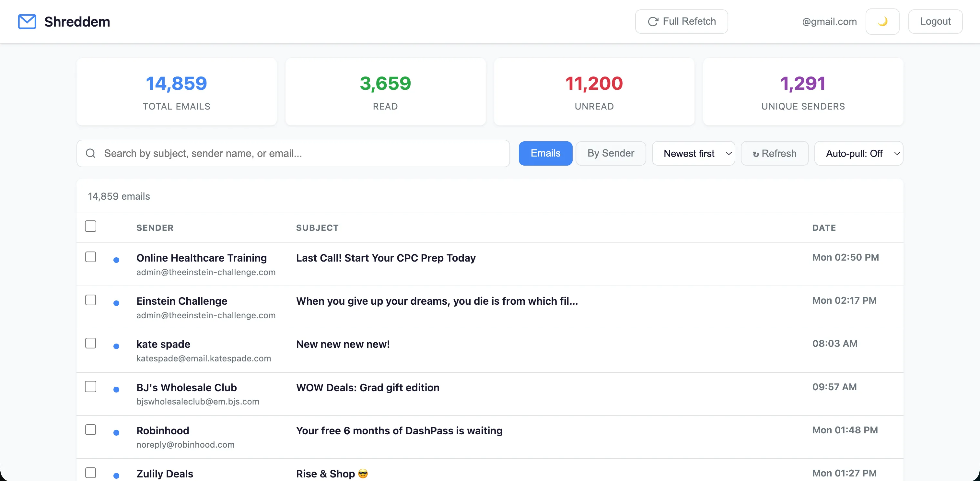
Task: Click the '14,859 emails' count text
Action: pos(119,196)
